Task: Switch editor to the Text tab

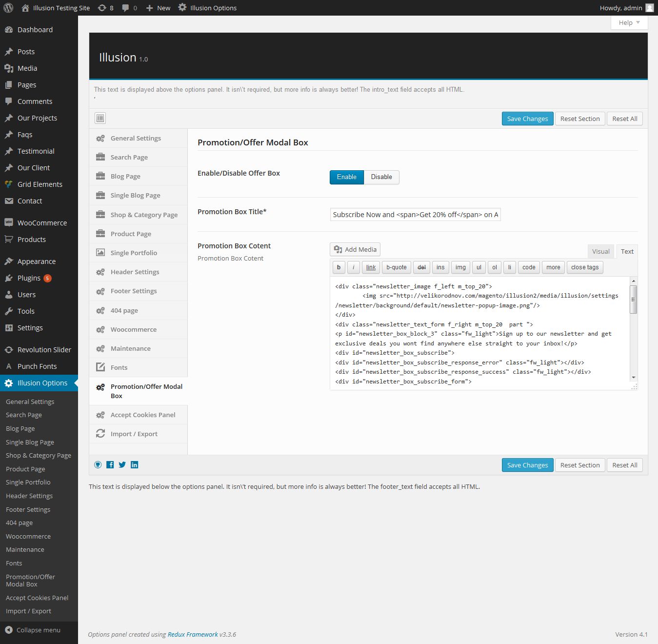Action: point(627,251)
